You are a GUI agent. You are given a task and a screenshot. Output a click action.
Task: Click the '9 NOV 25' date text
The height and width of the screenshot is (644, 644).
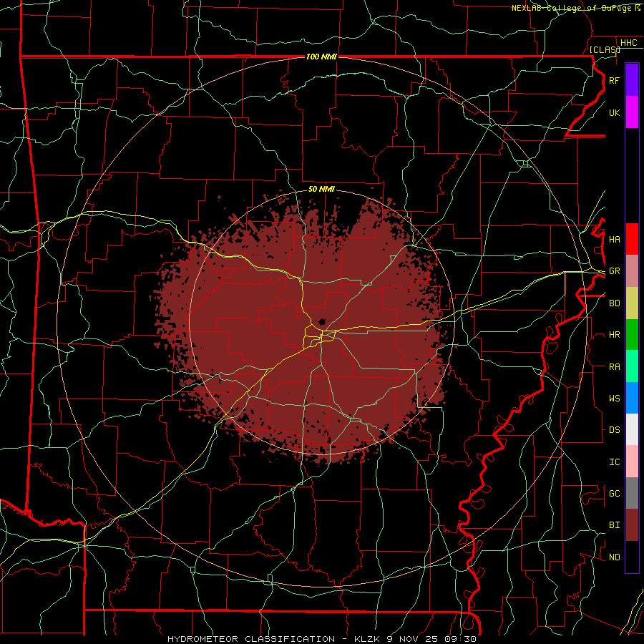click(x=413, y=639)
